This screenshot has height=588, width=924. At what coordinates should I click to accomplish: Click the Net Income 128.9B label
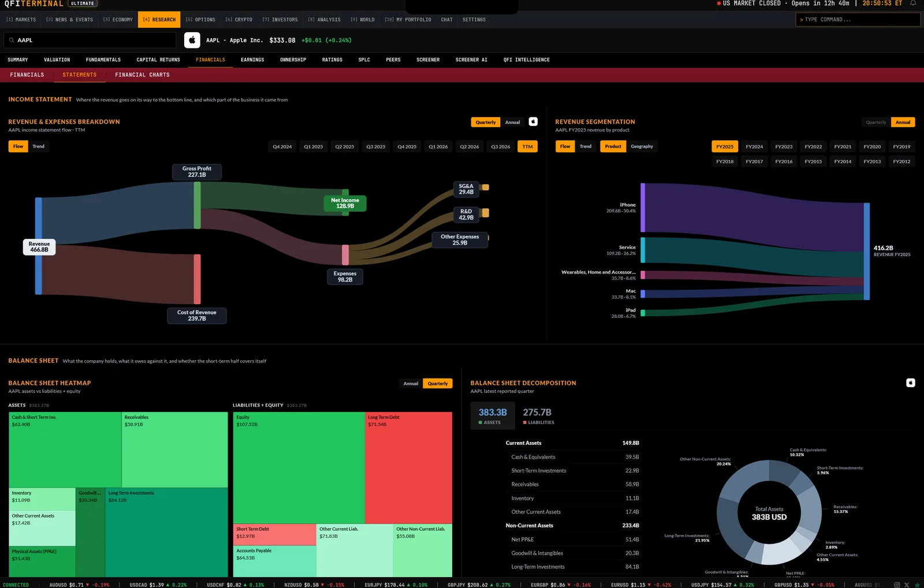point(345,204)
